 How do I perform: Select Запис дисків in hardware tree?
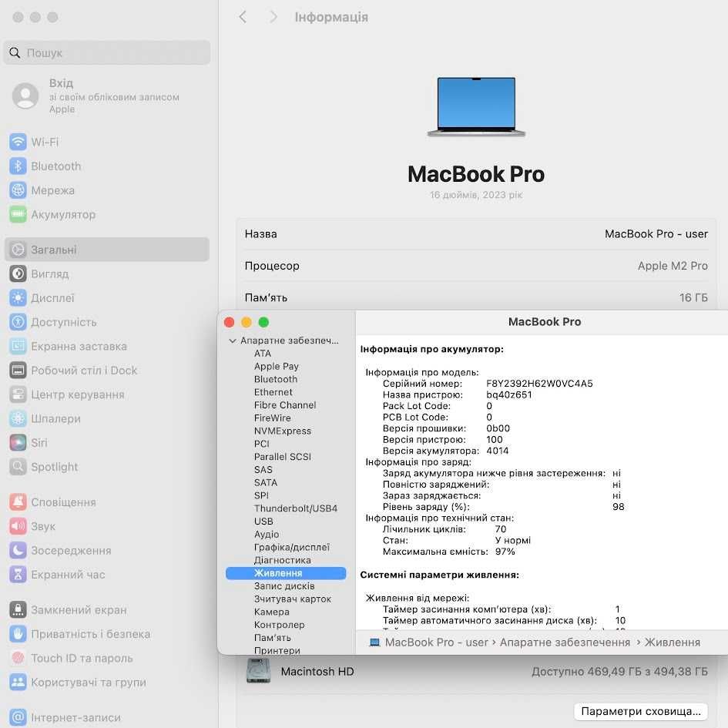[284, 586]
